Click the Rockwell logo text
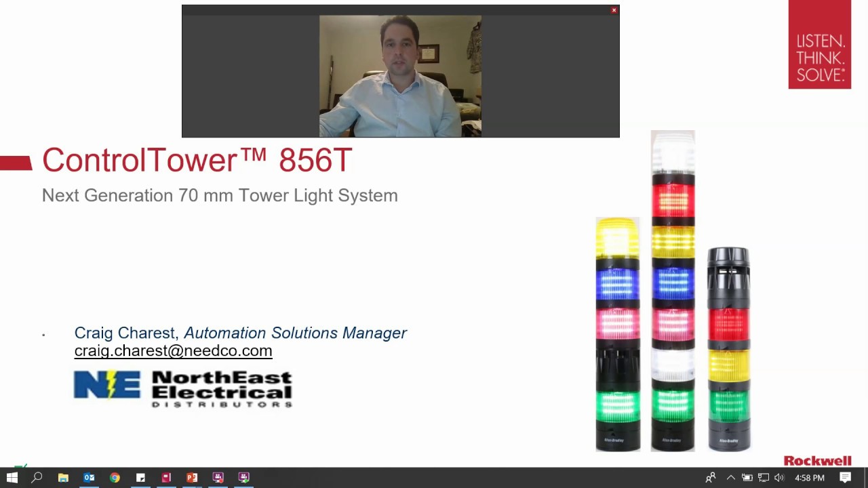This screenshot has height=488, width=868. tap(817, 461)
